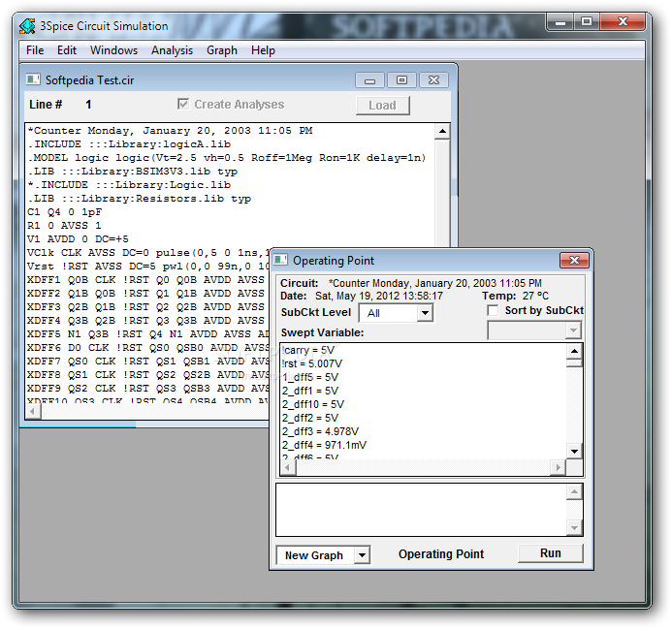The width and height of the screenshot is (672, 629).
Task: Click the netlist editor scroll left arrow
Action: 33,412
